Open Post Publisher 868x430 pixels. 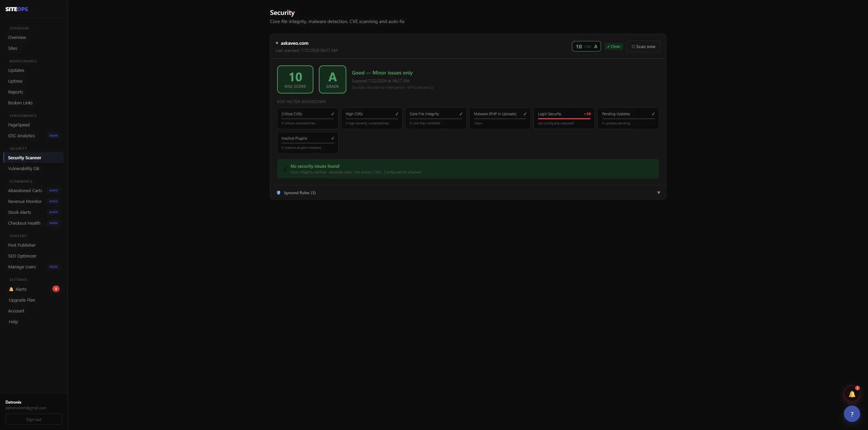pyautogui.click(x=22, y=245)
